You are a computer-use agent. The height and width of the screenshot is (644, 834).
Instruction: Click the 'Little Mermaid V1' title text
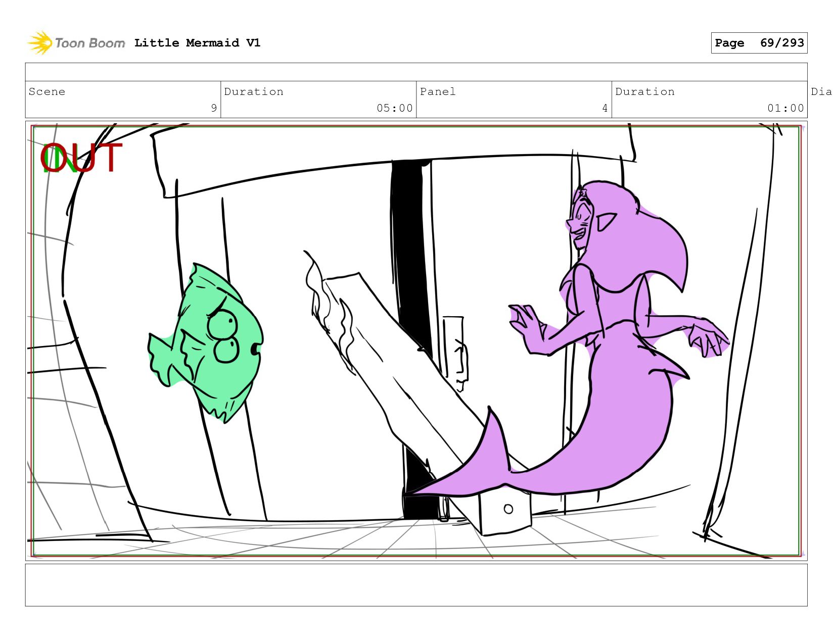pyautogui.click(x=197, y=43)
